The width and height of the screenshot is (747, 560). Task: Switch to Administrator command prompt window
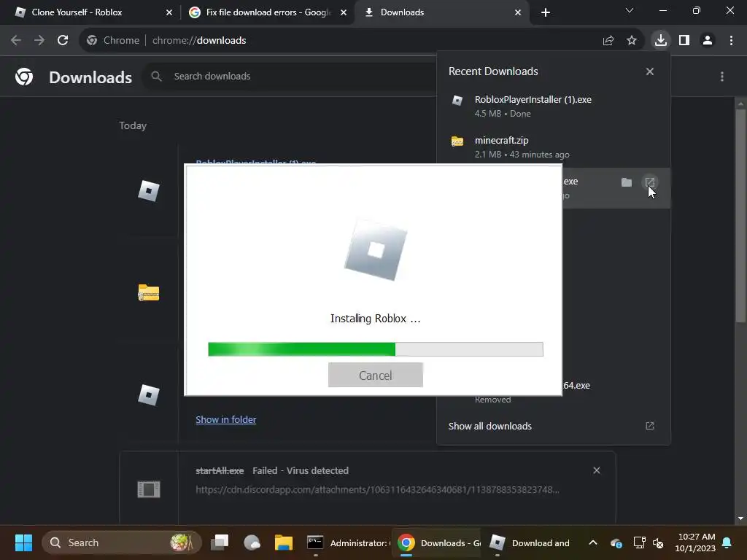click(347, 542)
